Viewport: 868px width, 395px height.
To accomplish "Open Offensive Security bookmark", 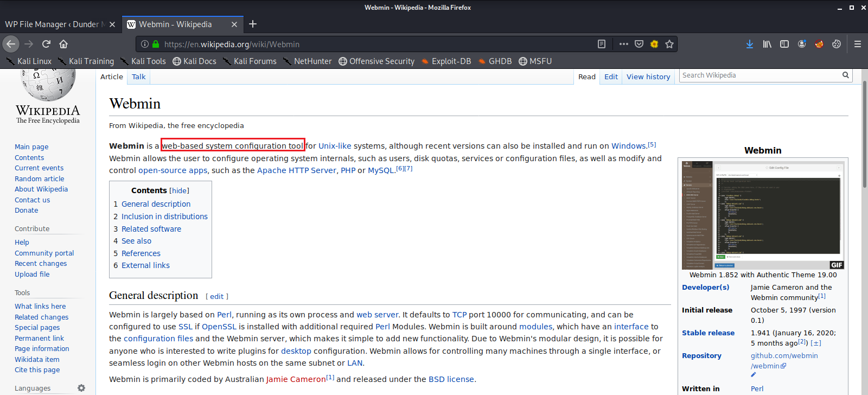I will point(376,61).
